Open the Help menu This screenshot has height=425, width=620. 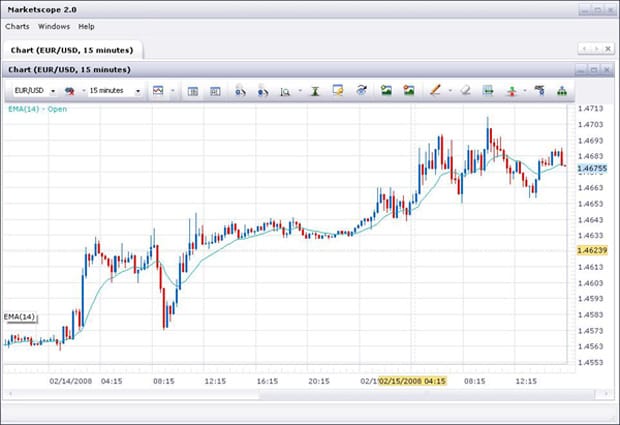click(x=87, y=26)
